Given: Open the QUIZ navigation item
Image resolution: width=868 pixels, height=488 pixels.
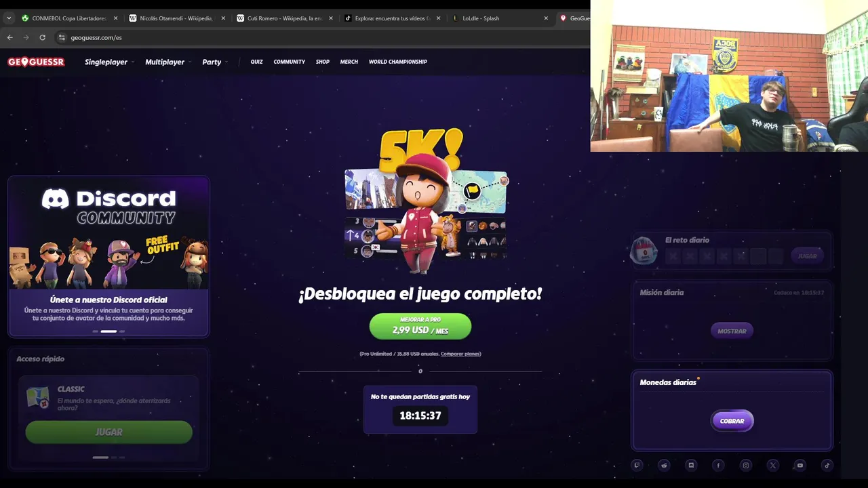Looking at the screenshot, I should point(256,62).
